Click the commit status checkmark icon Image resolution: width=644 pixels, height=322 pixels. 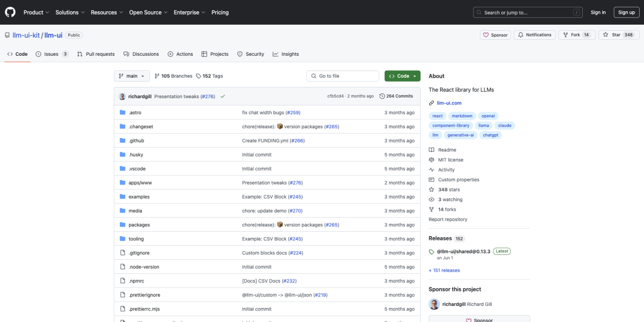(x=223, y=96)
